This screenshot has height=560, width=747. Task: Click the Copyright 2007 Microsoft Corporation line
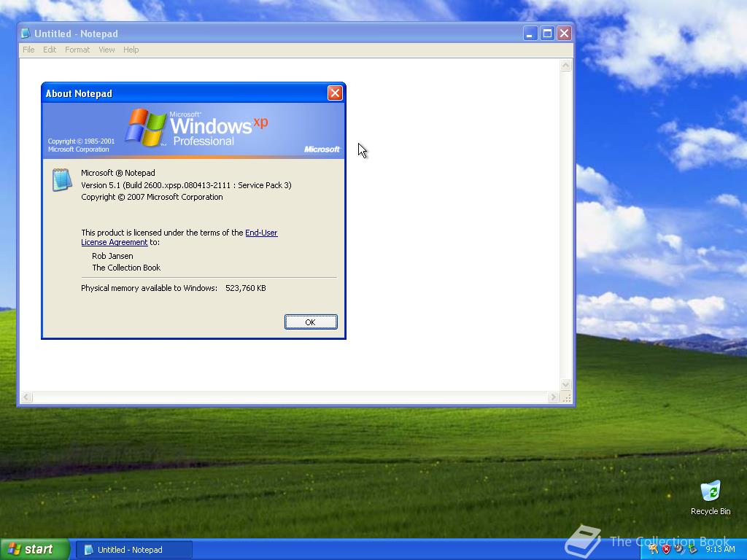coord(152,197)
